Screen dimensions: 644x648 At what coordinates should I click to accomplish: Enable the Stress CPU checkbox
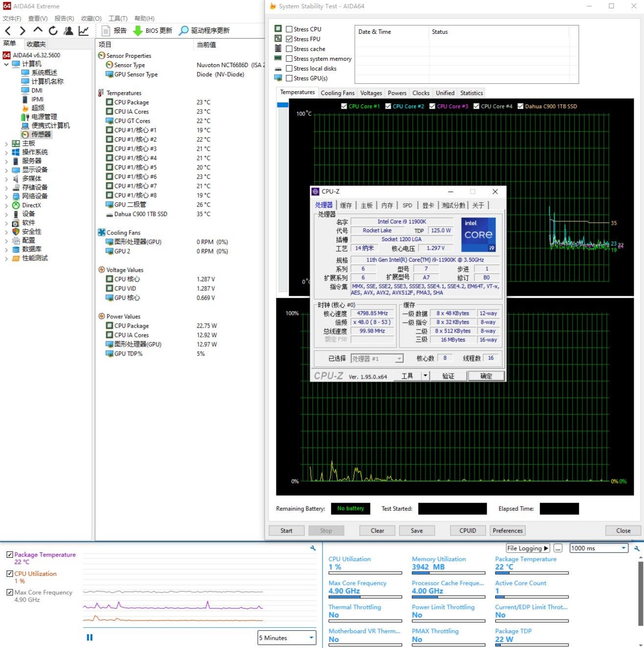click(289, 29)
